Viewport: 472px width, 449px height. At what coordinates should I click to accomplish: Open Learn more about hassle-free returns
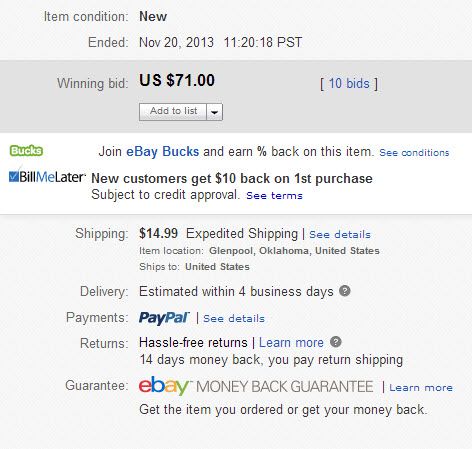(291, 342)
